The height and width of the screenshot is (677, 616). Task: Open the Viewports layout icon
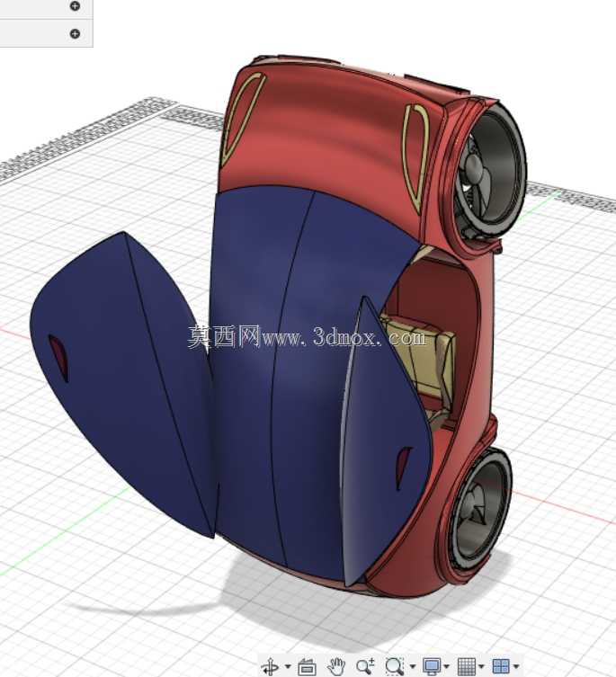[501, 666]
